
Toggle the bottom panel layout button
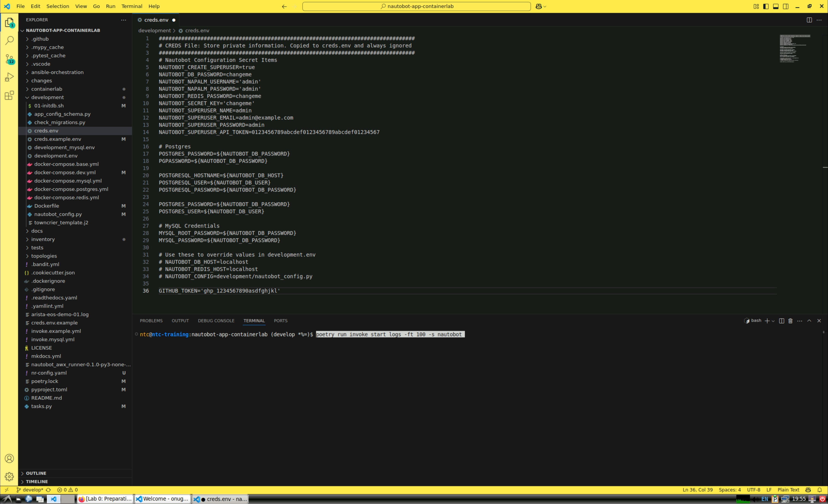coord(776,6)
